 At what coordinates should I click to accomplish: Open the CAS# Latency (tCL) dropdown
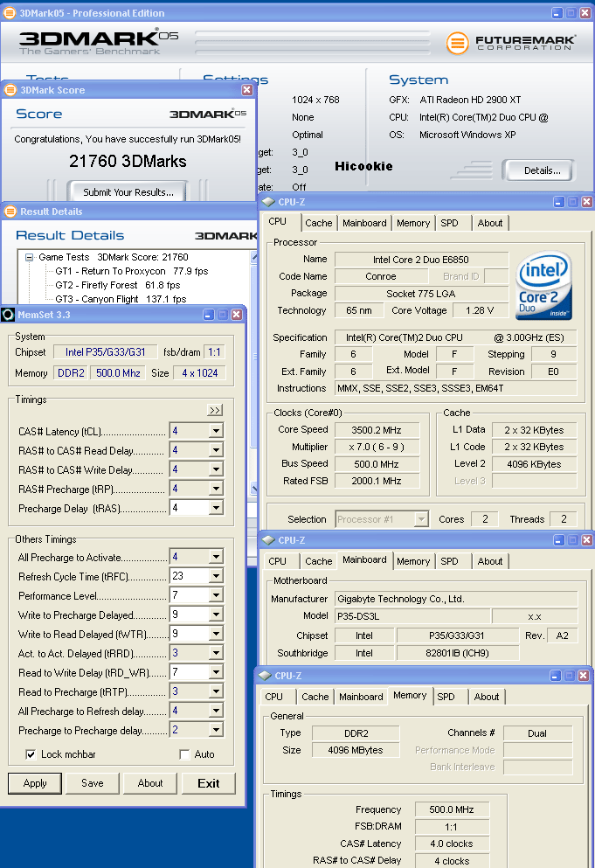217,431
